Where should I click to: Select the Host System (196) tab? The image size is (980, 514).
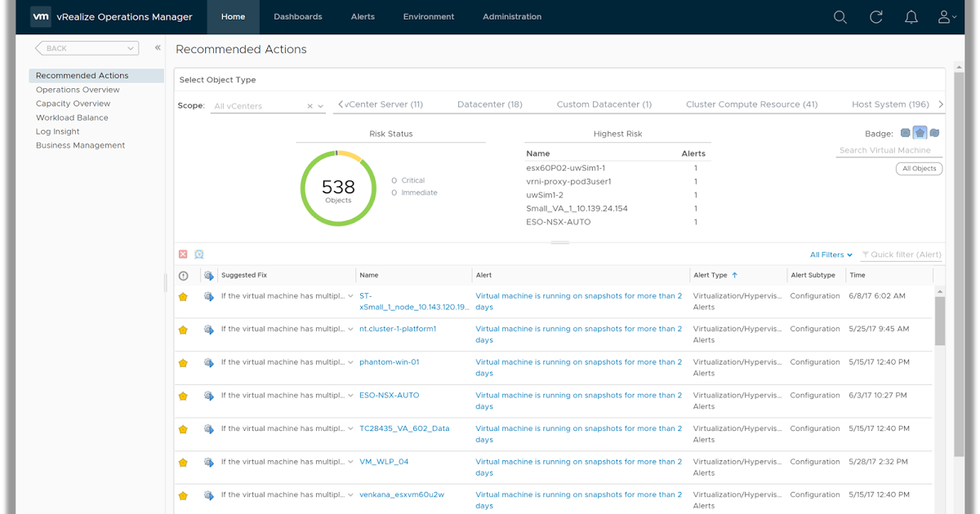889,104
